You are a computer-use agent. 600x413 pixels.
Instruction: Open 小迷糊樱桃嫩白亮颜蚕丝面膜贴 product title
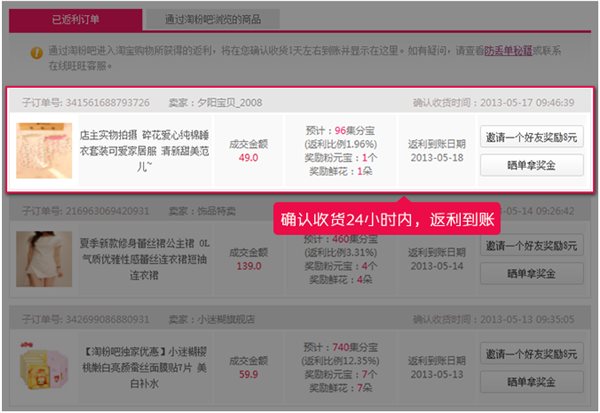[145, 367]
